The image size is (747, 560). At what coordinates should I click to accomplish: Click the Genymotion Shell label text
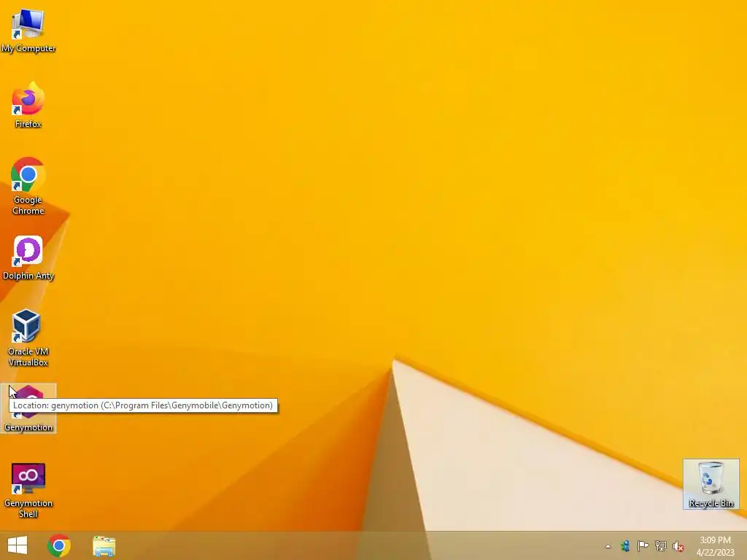[28, 508]
